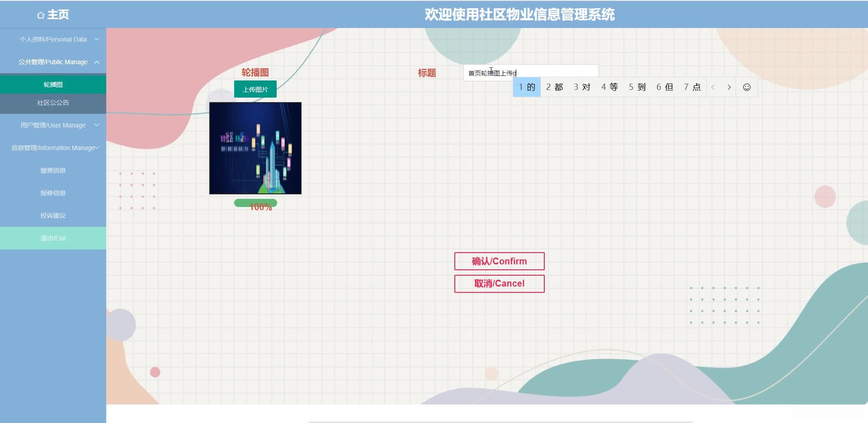Open the emoji picker on the IME bar
This screenshot has height=423, width=868.
point(747,87)
